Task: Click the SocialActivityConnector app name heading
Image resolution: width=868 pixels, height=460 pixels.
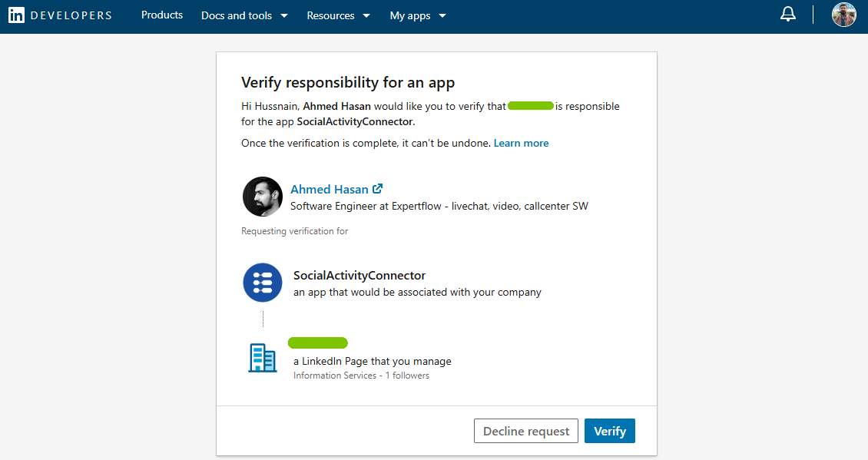Action: coord(359,276)
